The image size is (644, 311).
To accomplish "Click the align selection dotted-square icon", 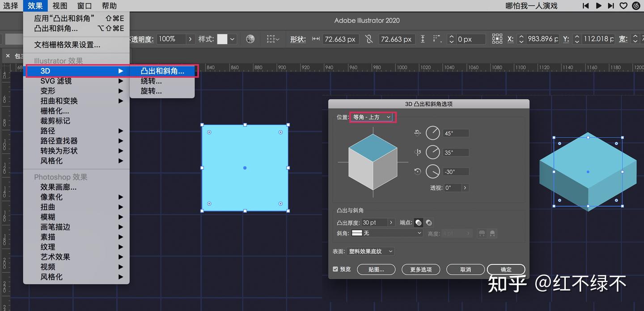I will point(271,39).
